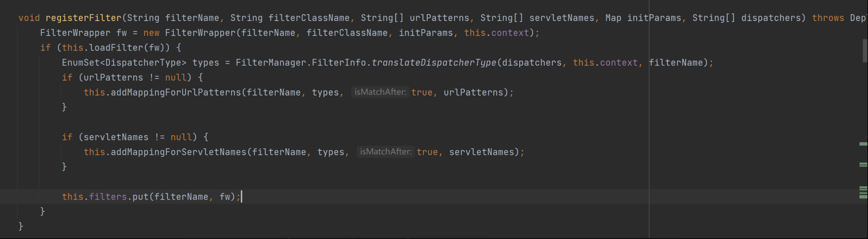
Task: Click the vertical scrollbar thumb on right edge
Action: coord(864,51)
